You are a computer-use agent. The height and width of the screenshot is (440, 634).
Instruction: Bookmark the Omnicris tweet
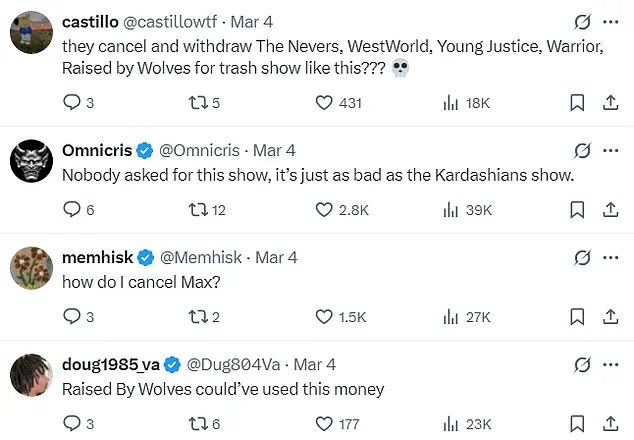tap(577, 209)
